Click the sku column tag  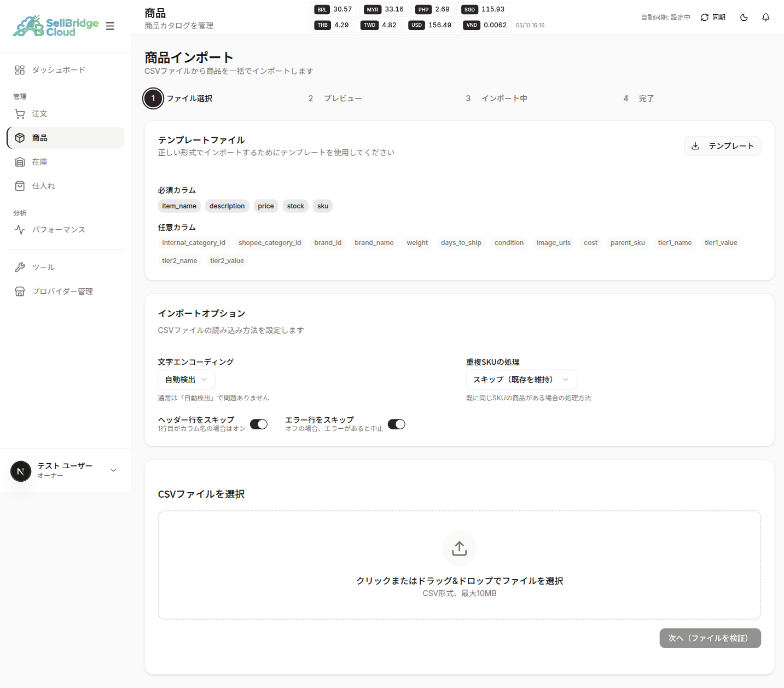(x=323, y=206)
